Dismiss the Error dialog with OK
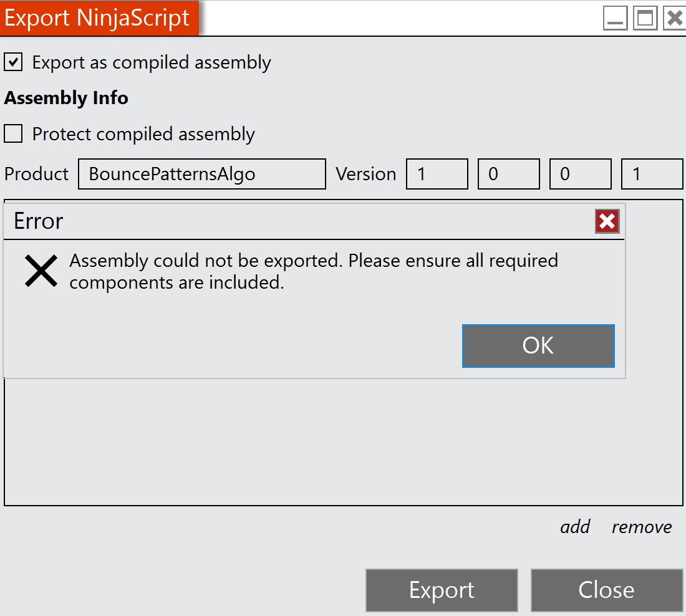Viewport: 686px width, 616px height. (538, 345)
